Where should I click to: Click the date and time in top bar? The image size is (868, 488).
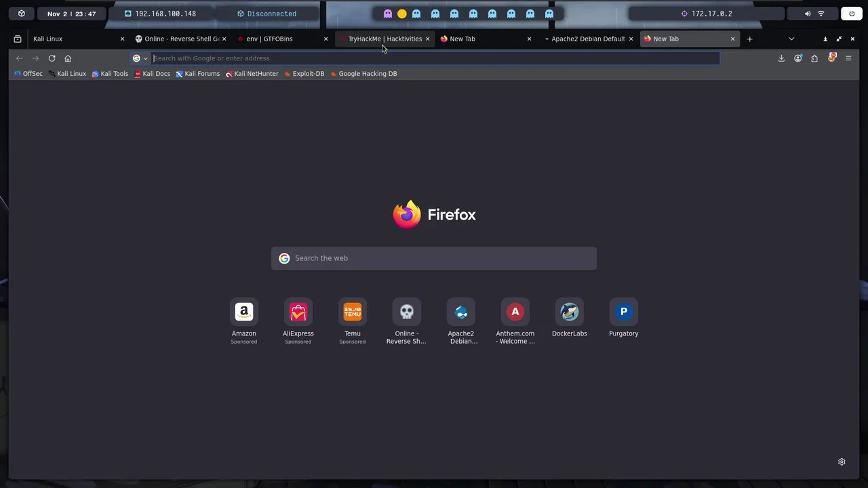click(71, 14)
